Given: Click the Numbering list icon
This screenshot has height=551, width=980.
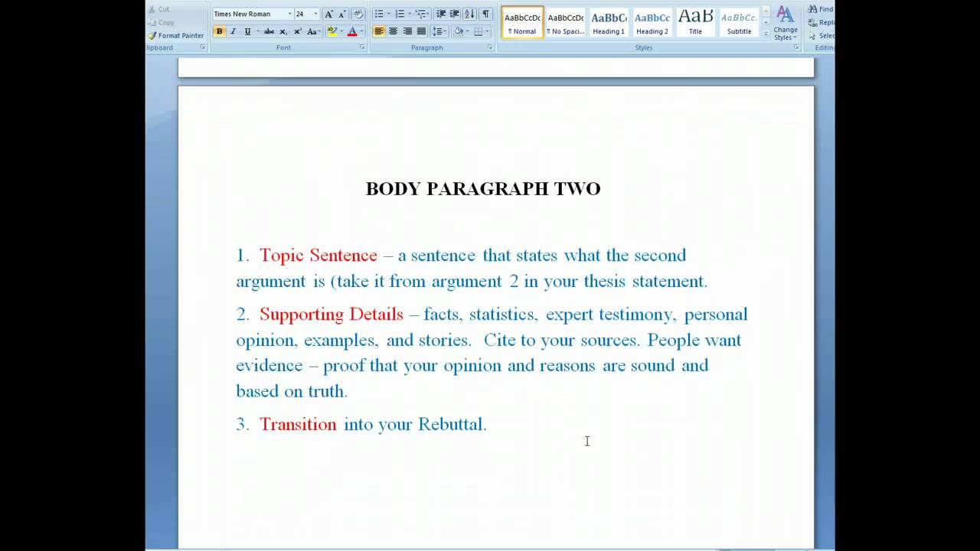Looking at the screenshot, I should (400, 14).
